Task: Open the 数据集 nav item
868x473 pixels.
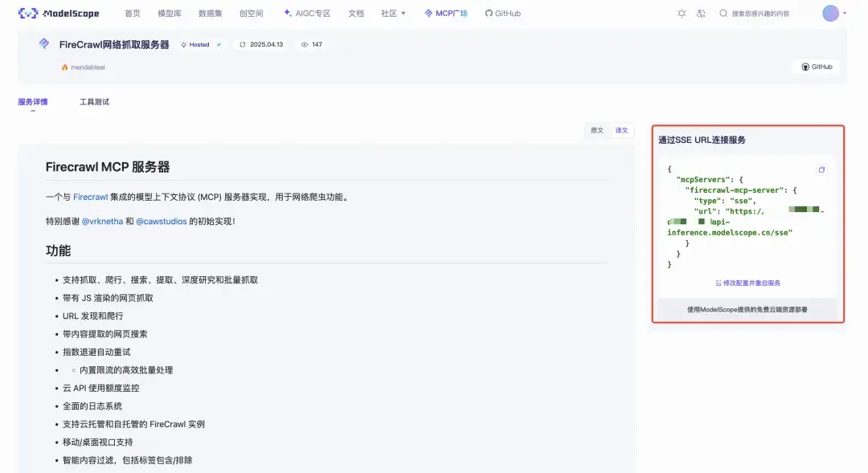Action: pyautogui.click(x=211, y=14)
